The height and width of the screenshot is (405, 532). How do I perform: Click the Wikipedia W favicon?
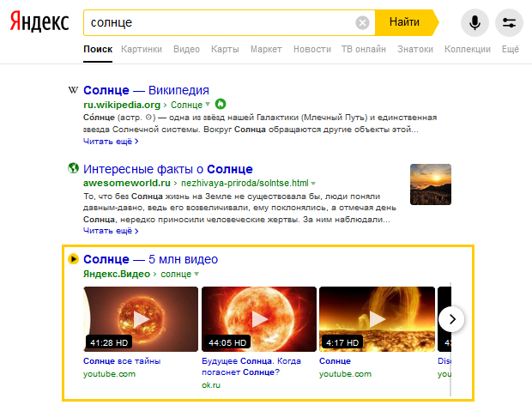tap(73, 90)
